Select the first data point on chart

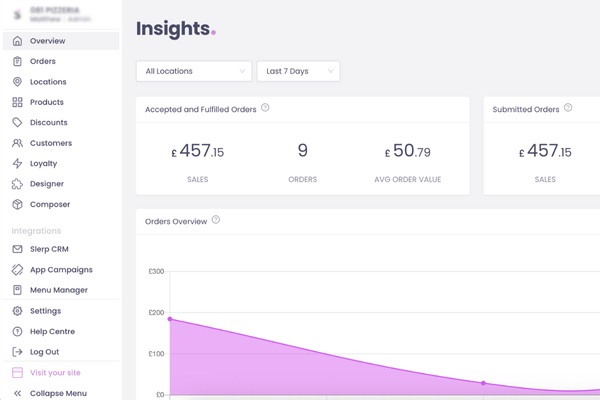pos(170,319)
